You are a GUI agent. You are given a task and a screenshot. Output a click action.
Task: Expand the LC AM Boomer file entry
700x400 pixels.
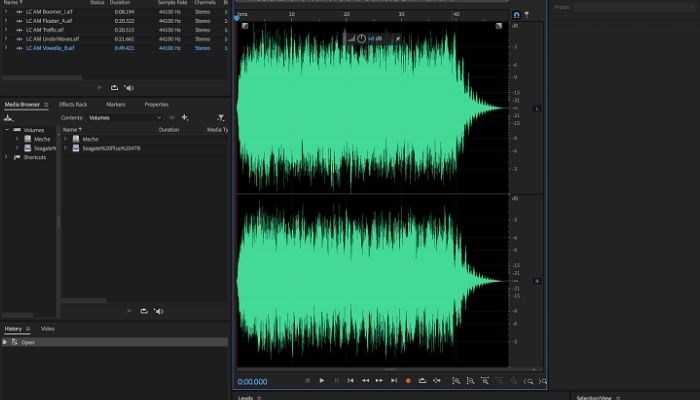tap(6, 12)
